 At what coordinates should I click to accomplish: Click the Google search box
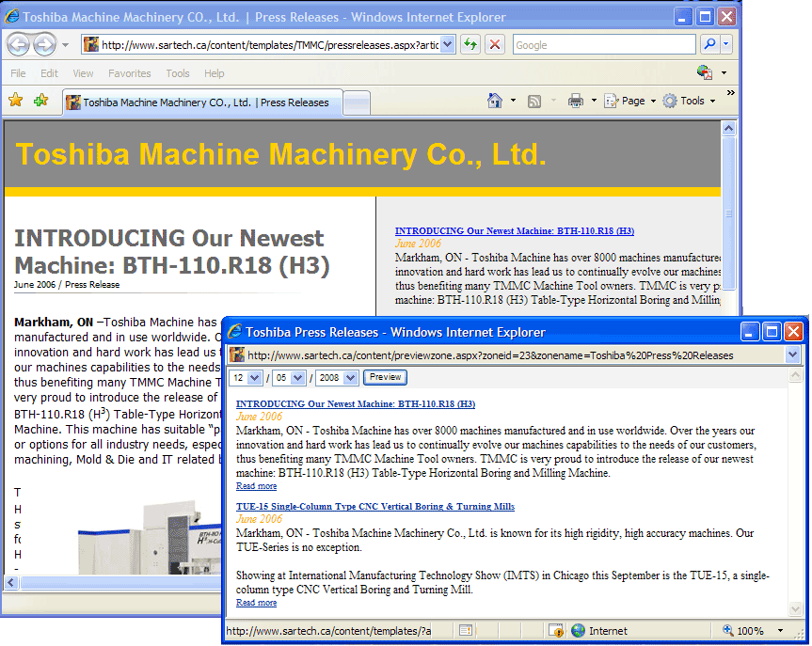(x=604, y=45)
